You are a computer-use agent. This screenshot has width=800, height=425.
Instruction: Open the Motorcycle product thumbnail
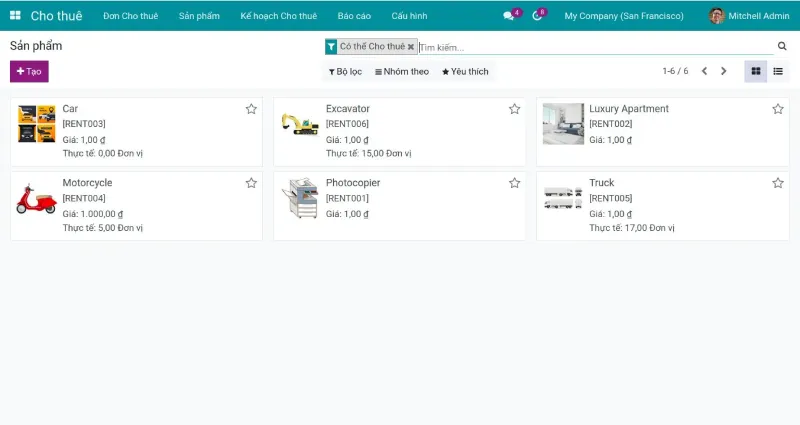point(36,198)
